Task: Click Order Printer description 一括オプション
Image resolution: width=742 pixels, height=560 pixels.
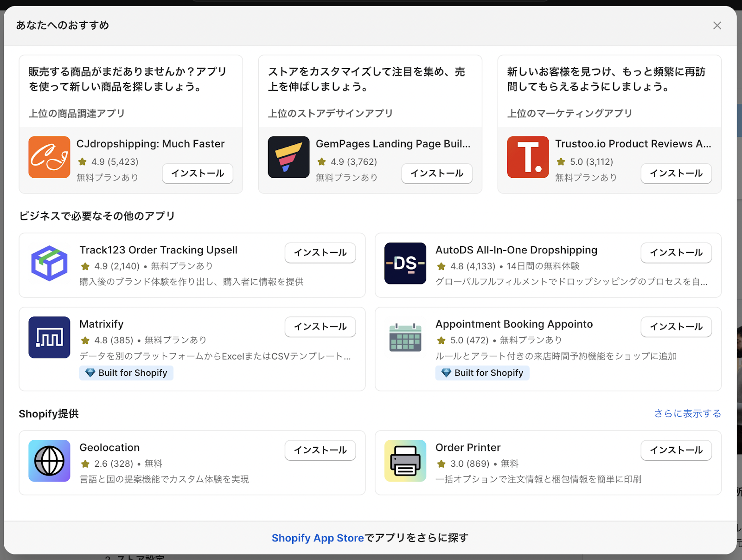Action: 538,479
